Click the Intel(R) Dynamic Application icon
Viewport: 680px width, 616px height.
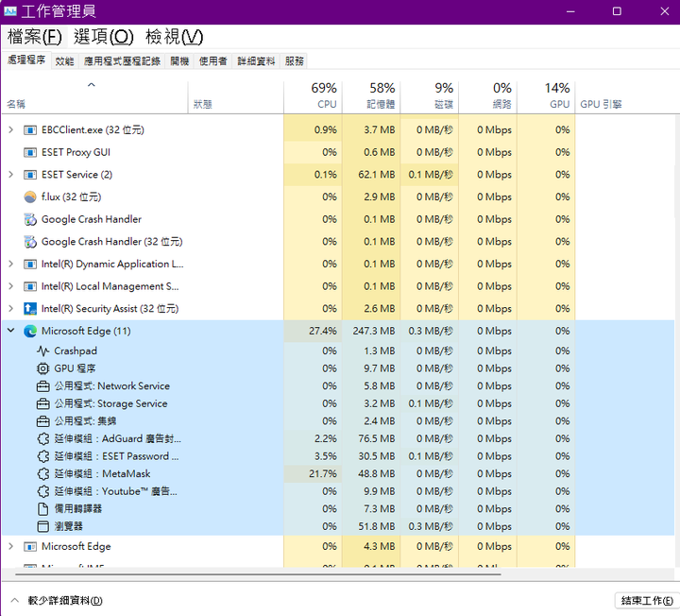click(30, 265)
